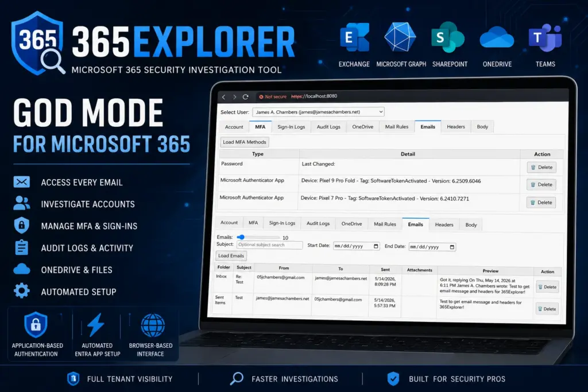Open the Start Date calendar picker icon
Viewport: 588px width, 392px height.
(x=376, y=246)
